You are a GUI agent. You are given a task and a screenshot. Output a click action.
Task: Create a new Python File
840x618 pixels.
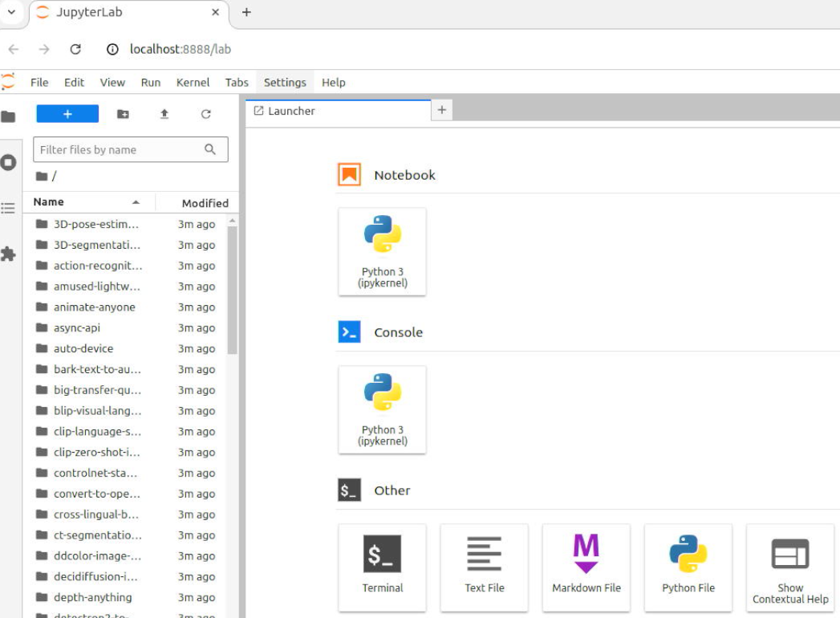[x=688, y=567]
